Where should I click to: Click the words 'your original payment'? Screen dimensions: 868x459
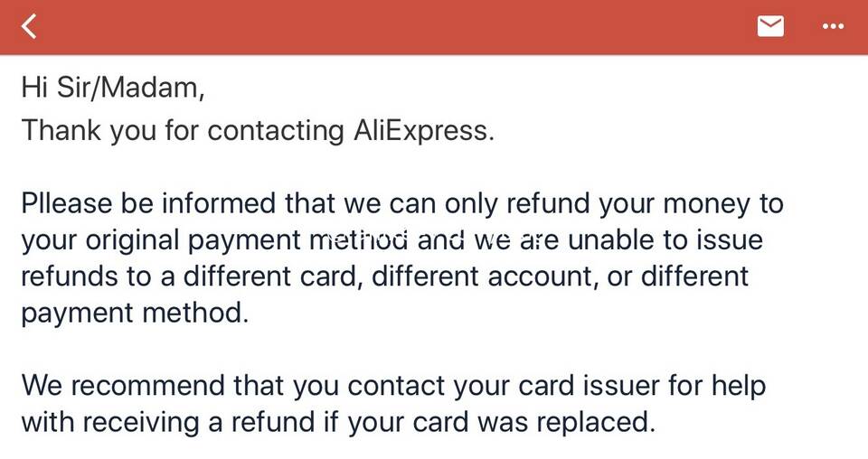(161, 240)
